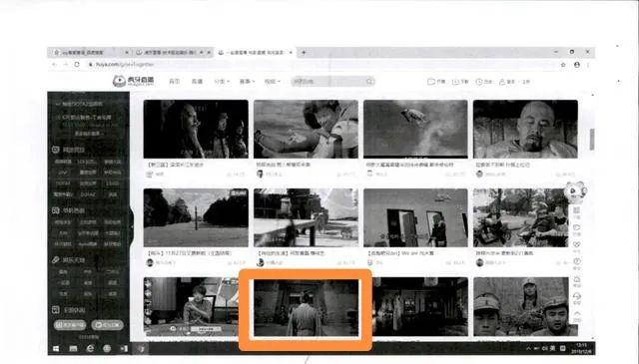
Task: Open the thumbnail showing a doorway in a wall
Action: [x=415, y=217]
